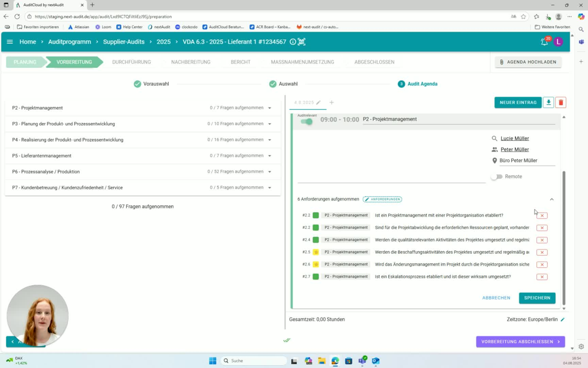
Task: Expand the P2 - Projektmanagement section
Action: point(269,108)
